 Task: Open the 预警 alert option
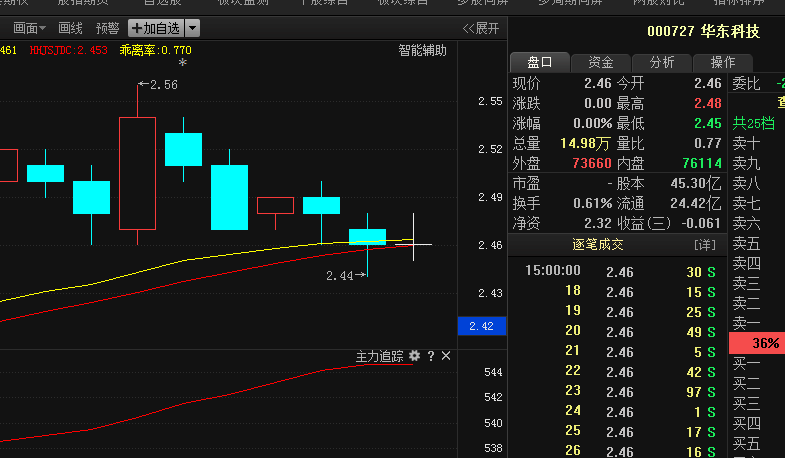107,29
